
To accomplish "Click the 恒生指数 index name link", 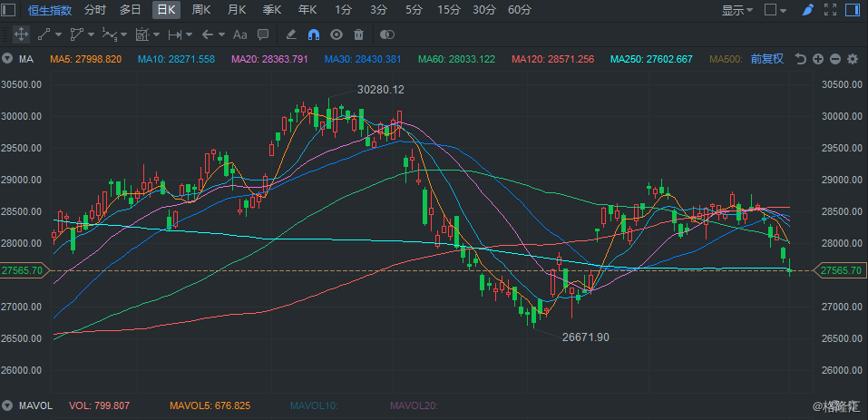I will point(50,10).
